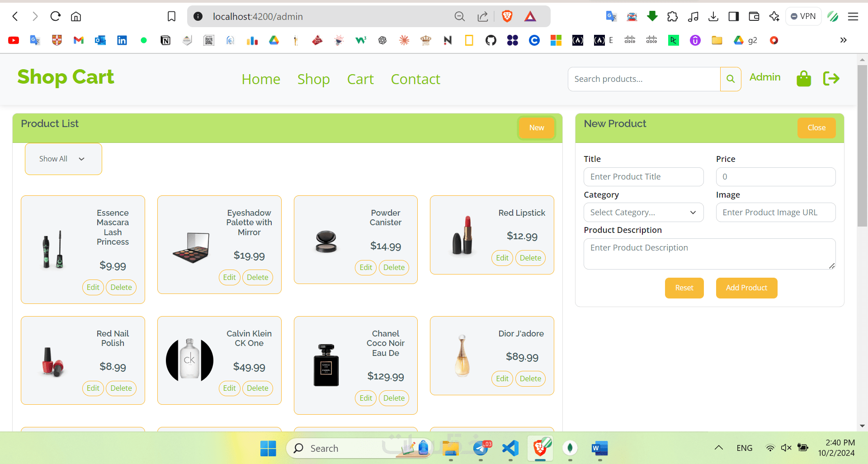Click the ENG language indicator
The height and width of the screenshot is (464, 868).
(745, 448)
